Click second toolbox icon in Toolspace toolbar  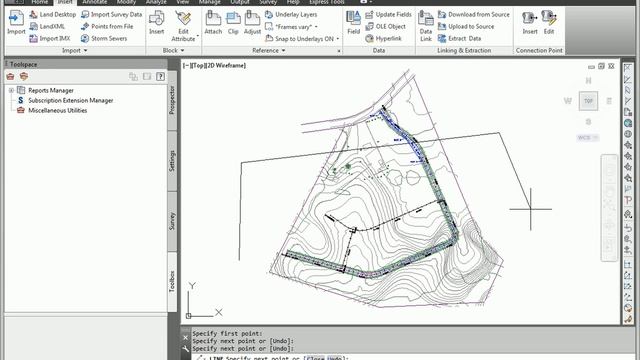pos(24,76)
